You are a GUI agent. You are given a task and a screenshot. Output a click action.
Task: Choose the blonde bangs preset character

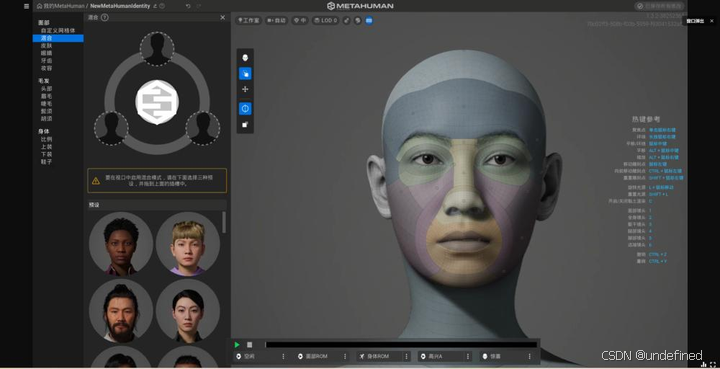(188, 244)
